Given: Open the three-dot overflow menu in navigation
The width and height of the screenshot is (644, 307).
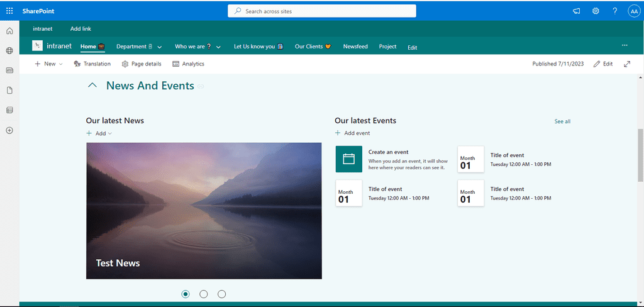Looking at the screenshot, I should pyautogui.click(x=625, y=45).
